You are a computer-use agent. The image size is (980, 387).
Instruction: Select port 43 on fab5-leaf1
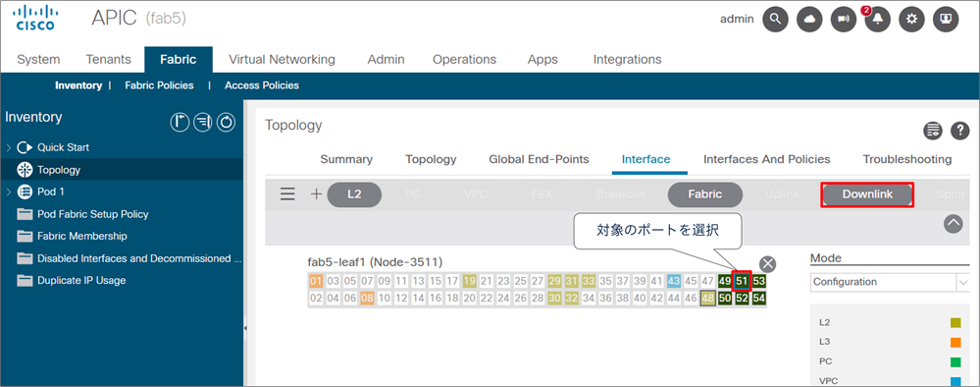(673, 281)
